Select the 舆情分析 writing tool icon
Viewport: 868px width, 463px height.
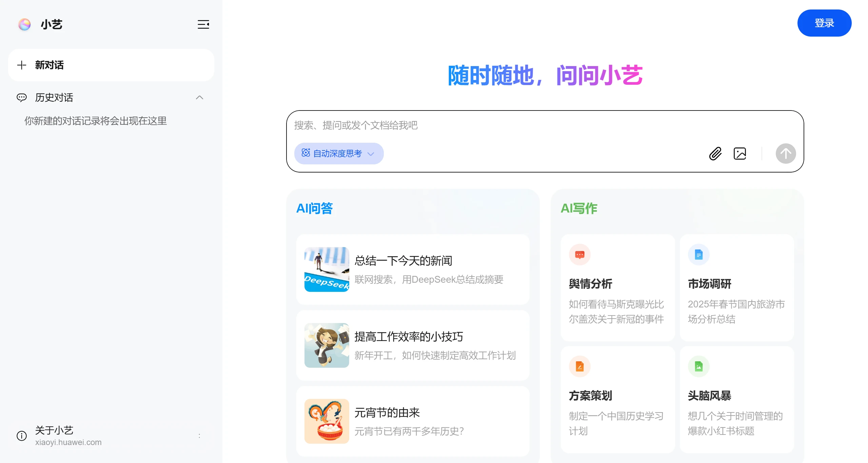coord(580,254)
